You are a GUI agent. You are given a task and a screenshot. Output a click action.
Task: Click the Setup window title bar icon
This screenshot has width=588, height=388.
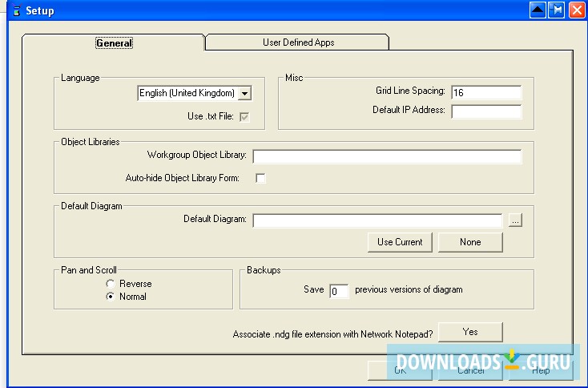tap(16, 11)
